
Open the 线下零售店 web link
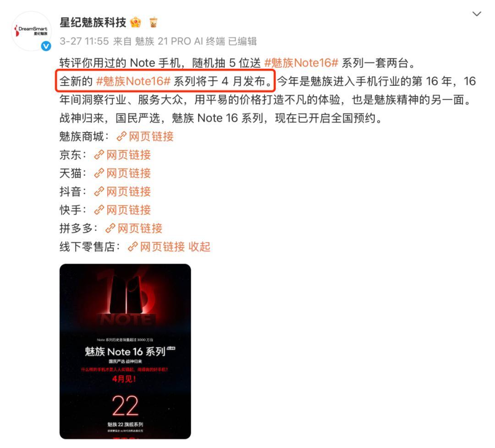156,246
